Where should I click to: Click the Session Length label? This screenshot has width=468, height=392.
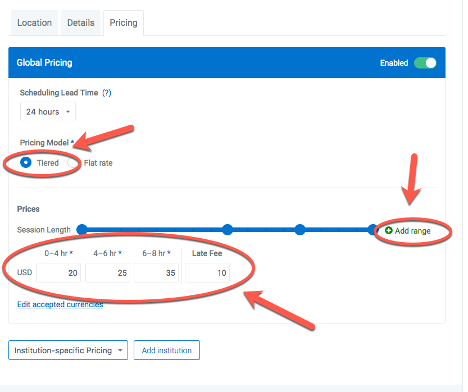tap(44, 230)
